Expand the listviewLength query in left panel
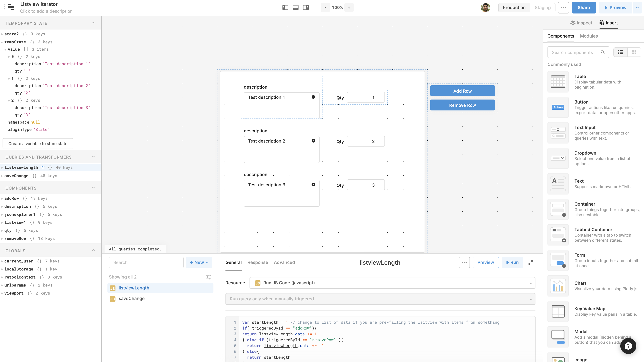644x362 pixels. [x=2, y=167]
